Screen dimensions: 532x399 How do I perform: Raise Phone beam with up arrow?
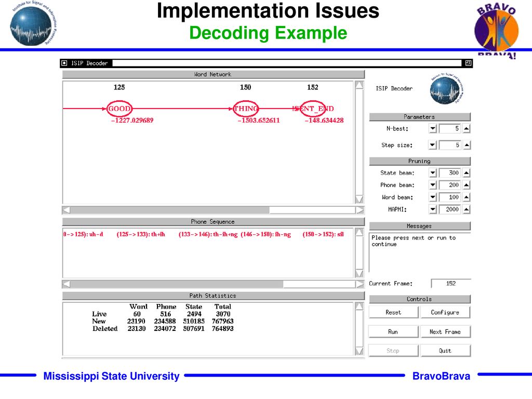467,185
